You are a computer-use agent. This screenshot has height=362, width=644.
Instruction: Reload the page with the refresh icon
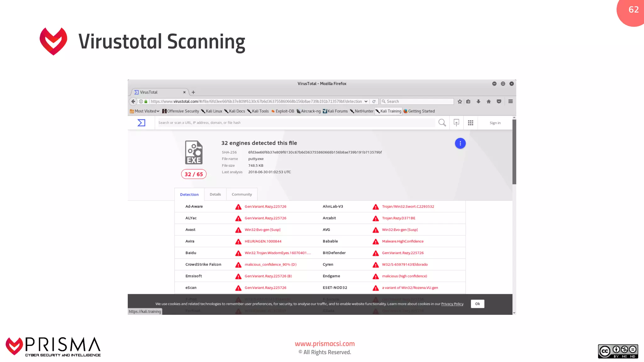[x=374, y=101]
